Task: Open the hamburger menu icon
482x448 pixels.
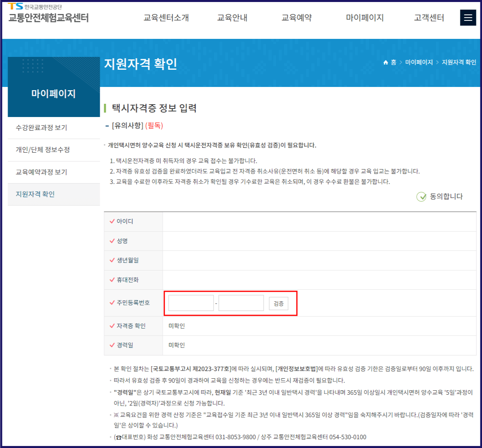Action: pos(468,18)
